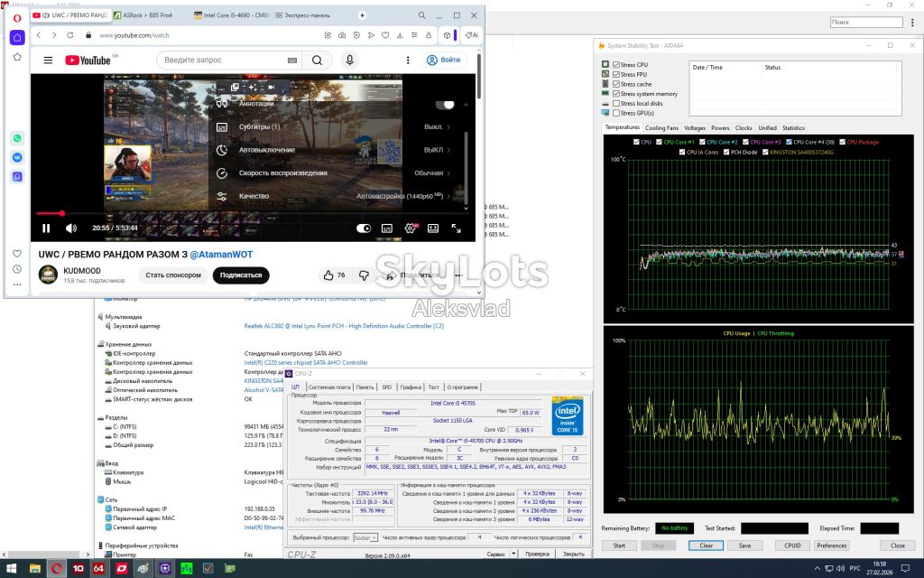
Task: Open Автовыключение sleep timer submenu
Action: 334,150
